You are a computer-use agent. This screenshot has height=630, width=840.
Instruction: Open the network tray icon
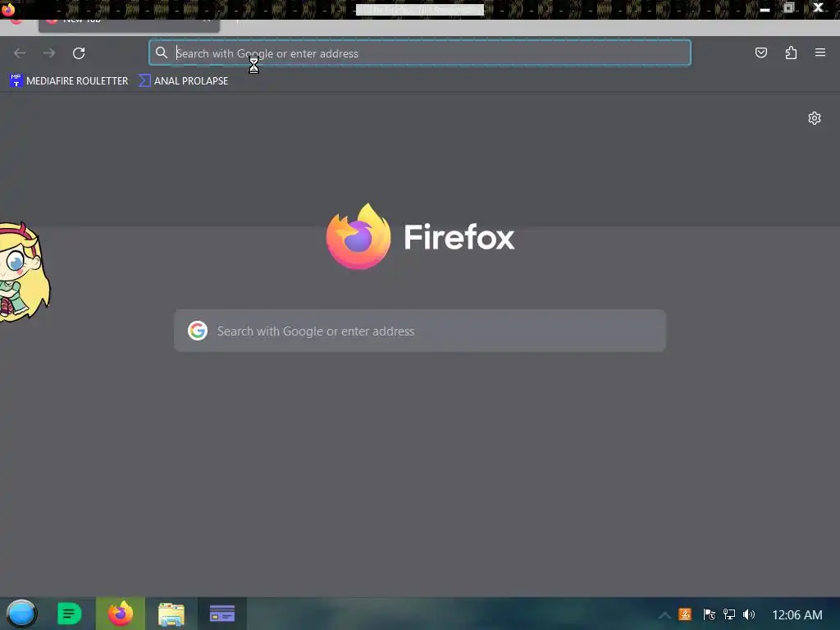click(729, 614)
